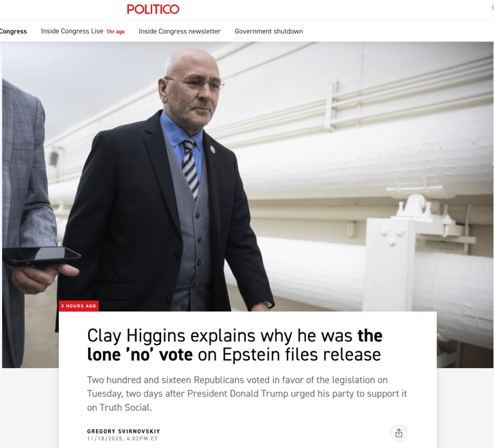The width and height of the screenshot is (494, 448).
Task: Click the share icon on the article
Action: tap(398, 433)
